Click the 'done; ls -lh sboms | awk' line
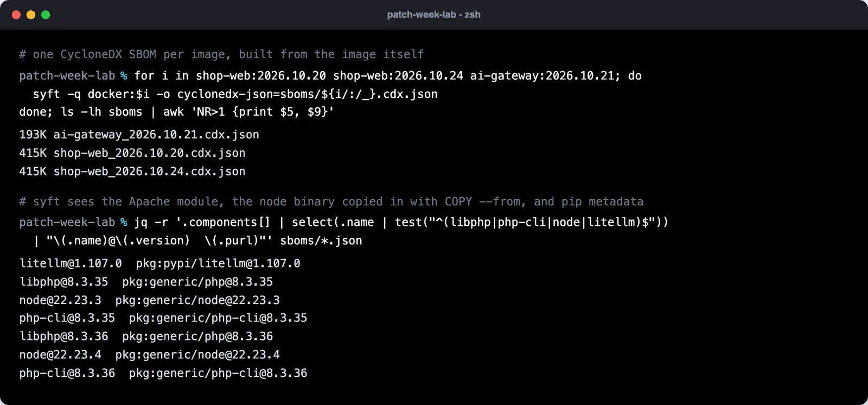This screenshot has height=405, width=868. point(176,112)
